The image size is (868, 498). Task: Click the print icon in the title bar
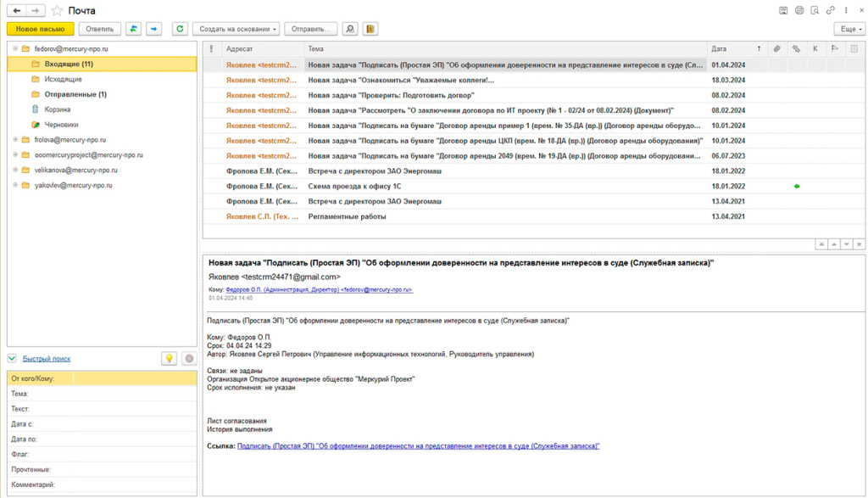tap(798, 10)
